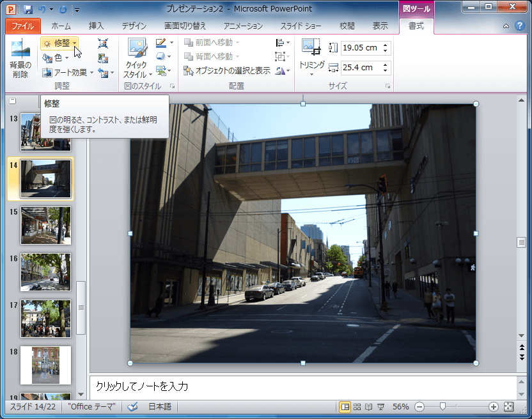The image size is (532, 419).
Task: Go to next slide double-arrow button
Action: (522, 357)
